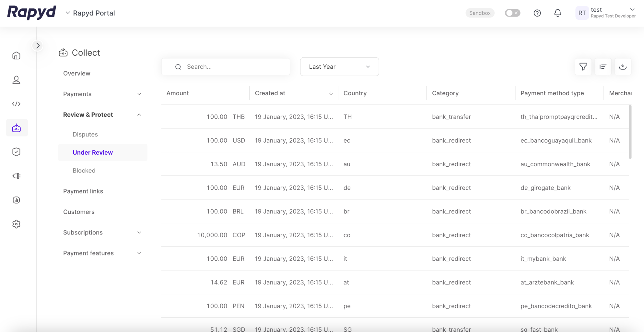Image resolution: width=644 pixels, height=332 pixels.
Task: Go to Payment links page
Action: [x=83, y=191]
